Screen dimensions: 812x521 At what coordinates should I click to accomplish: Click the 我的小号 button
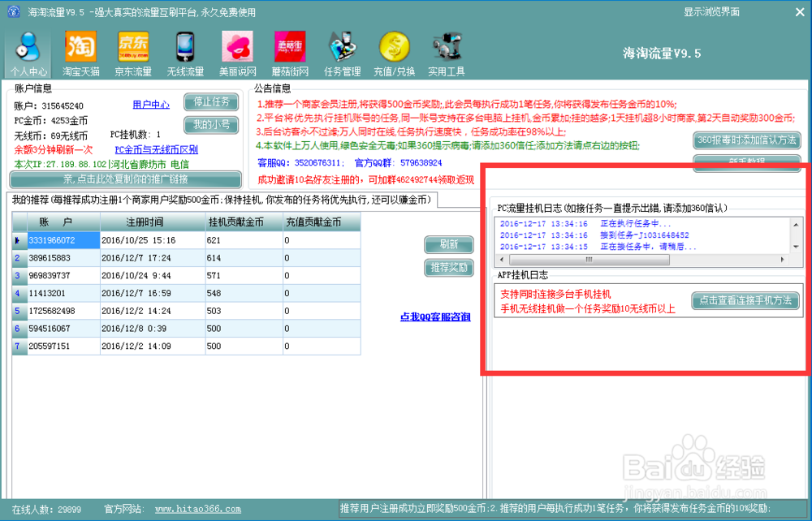211,125
